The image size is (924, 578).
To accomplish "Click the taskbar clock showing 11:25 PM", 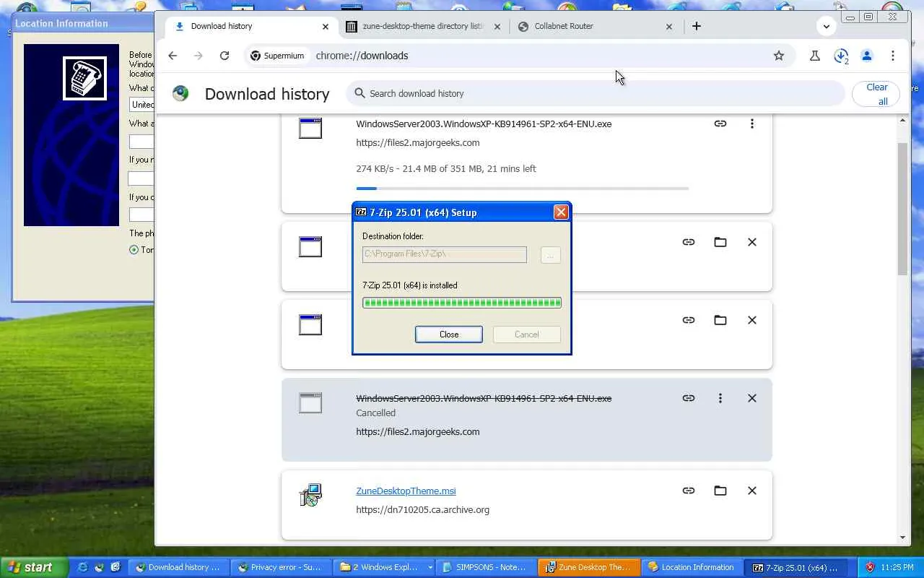I will click(x=897, y=567).
